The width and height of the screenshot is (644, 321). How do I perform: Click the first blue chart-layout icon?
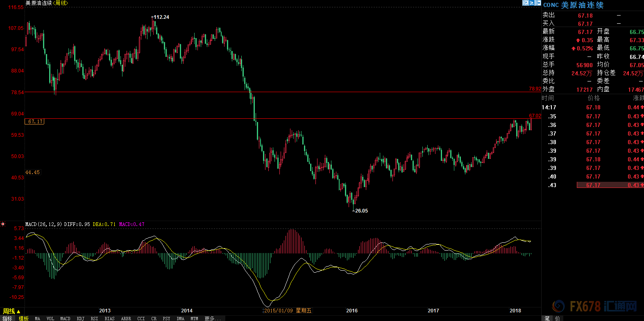coord(525,3)
